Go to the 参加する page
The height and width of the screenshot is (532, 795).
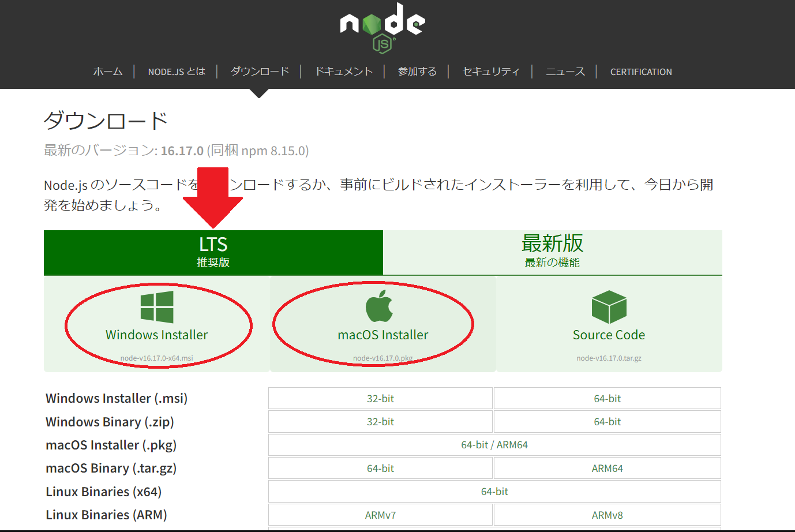click(417, 72)
